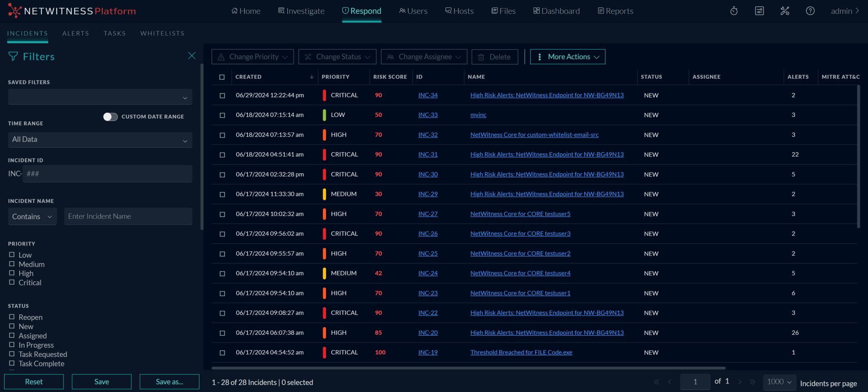Click the wrench tools icon in header

pos(785,11)
